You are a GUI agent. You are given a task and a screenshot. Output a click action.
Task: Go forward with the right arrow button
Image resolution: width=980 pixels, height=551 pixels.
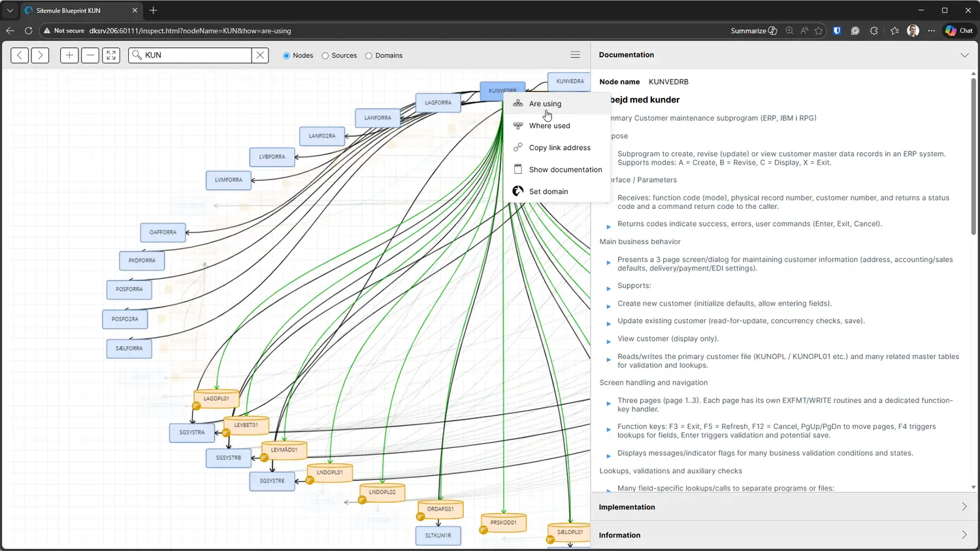pos(41,55)
